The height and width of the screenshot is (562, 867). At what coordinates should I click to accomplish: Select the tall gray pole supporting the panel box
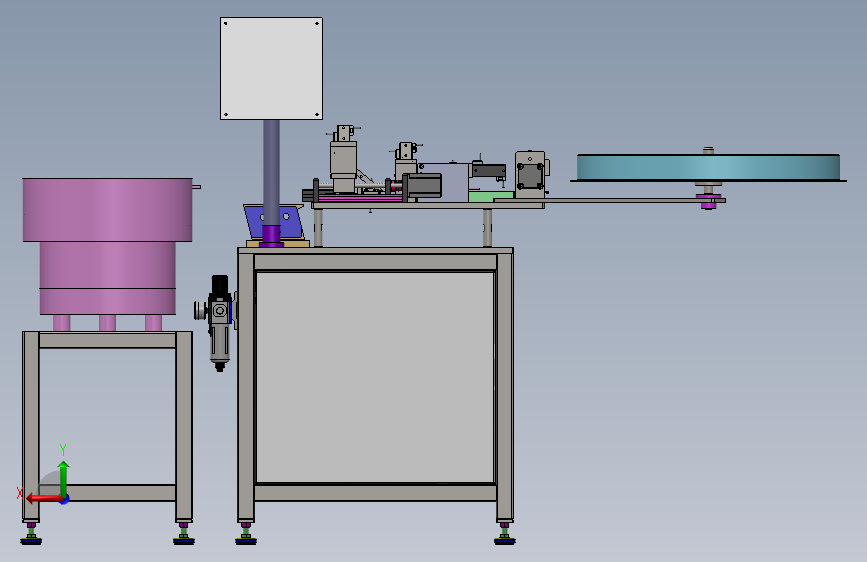pyautogui.click(x=271, y=172)
